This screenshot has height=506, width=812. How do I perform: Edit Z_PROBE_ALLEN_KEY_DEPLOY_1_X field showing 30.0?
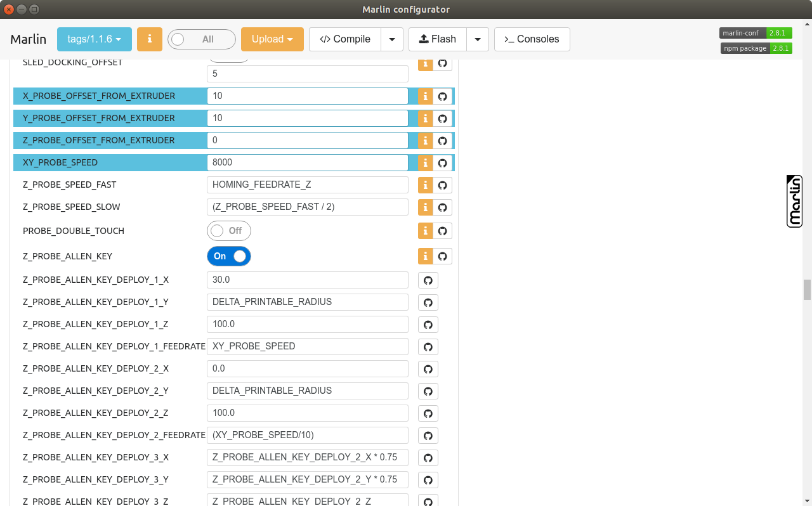pos(308,280)
